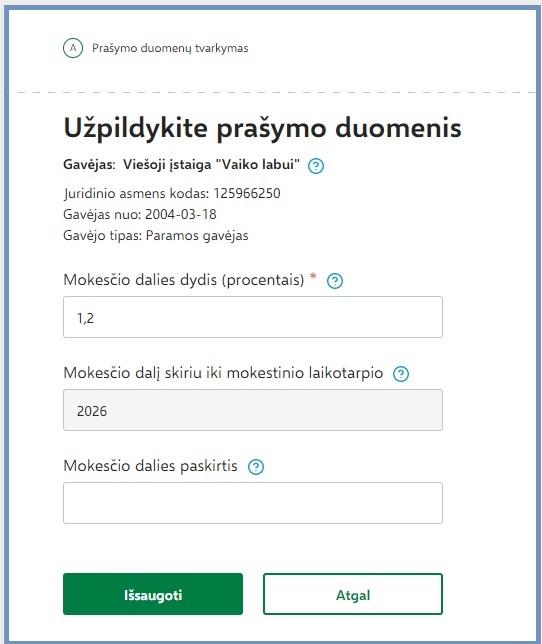Viewport: 542px width, 644px height.
Task: Focus the percentage field containing 1,2
Action: click(x=253, y=317)
